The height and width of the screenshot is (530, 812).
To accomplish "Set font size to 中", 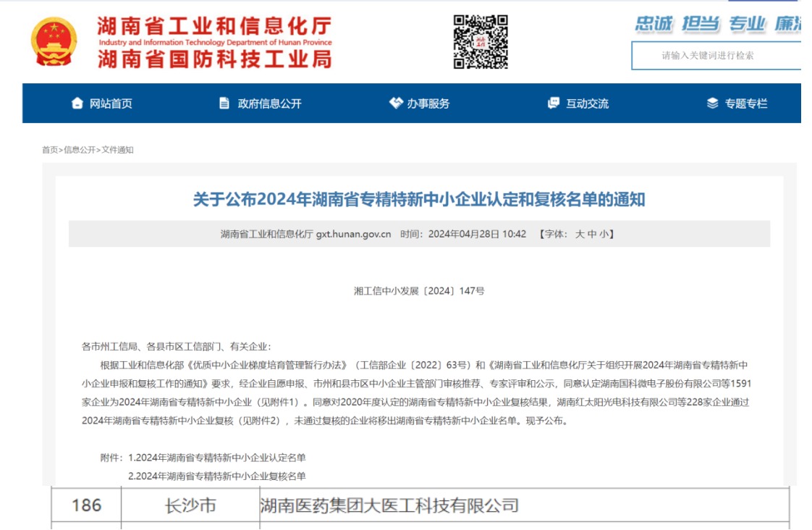I will click(592, 234).
